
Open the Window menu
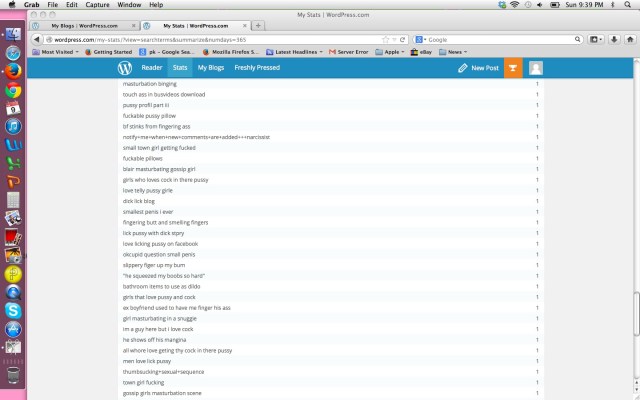point(129,4)
